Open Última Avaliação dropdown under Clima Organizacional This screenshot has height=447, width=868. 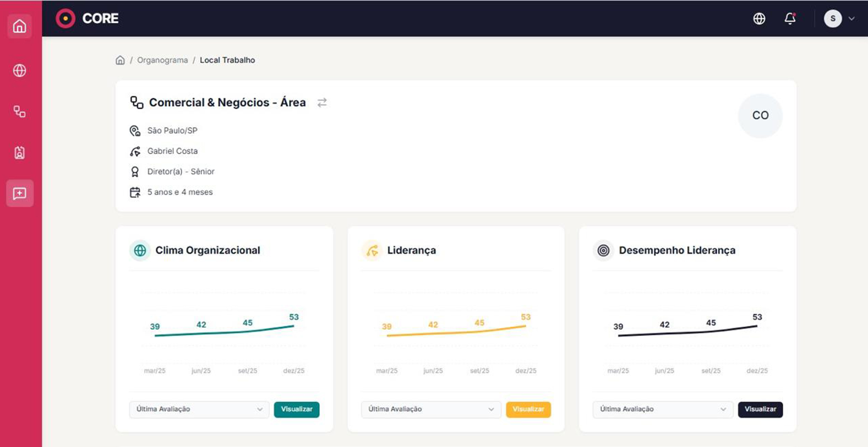(199, 409)
